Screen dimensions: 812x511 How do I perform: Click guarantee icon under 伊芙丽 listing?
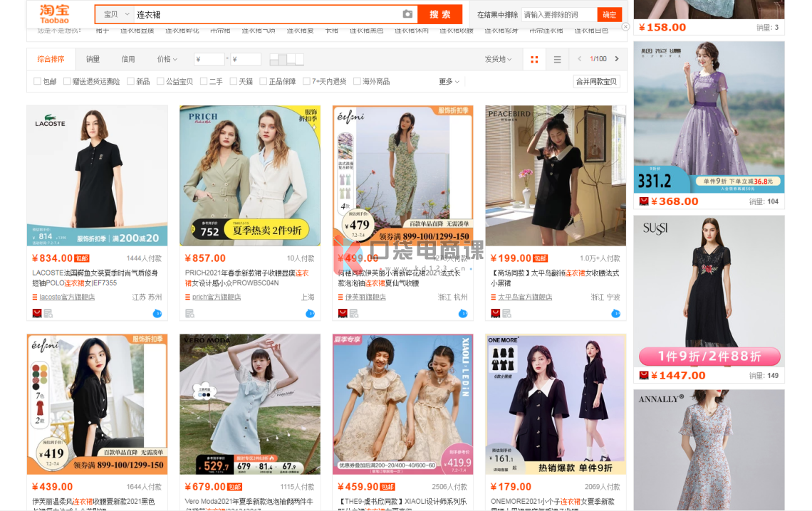(354, 313)
